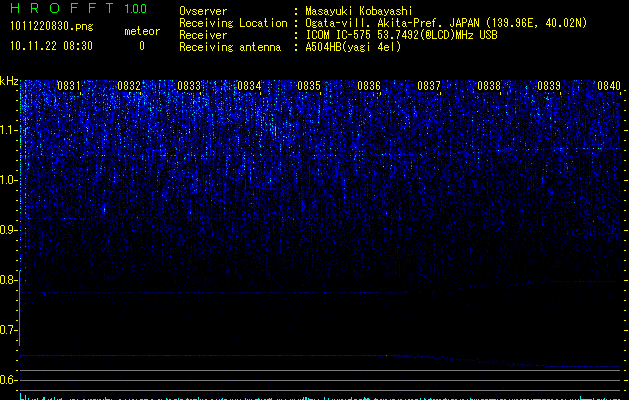Image resolution: width=629 pixels, height=400 pixels.
Task: Click the 0.9 kHz axis label
Action: click(8, 230)
